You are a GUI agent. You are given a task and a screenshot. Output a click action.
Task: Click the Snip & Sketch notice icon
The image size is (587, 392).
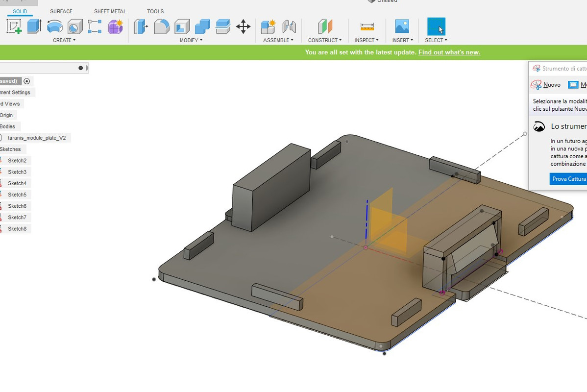(539, 126)
